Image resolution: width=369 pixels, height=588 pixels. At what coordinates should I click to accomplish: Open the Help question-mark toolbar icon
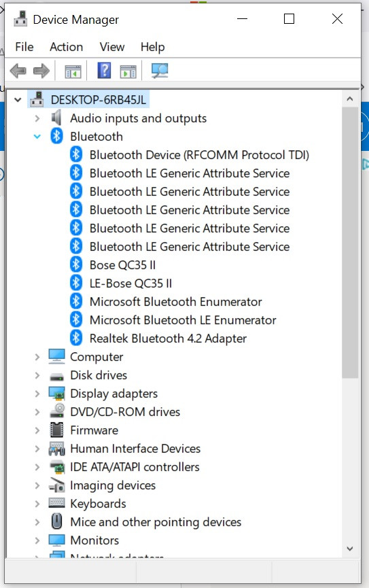pos(104,70)
